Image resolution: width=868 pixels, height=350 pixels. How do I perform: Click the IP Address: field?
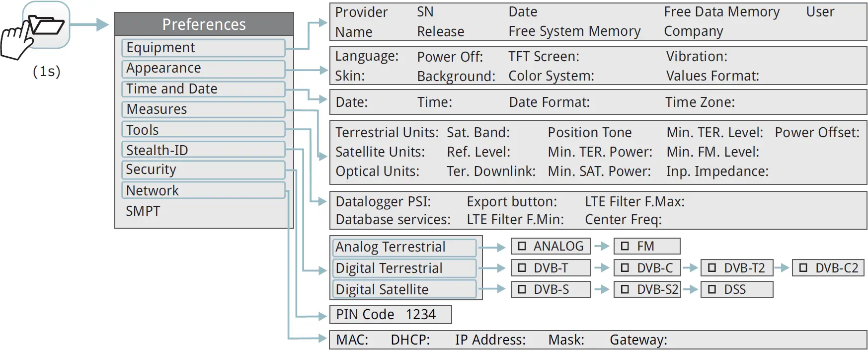pyautogui.click(x=490, y=340)
